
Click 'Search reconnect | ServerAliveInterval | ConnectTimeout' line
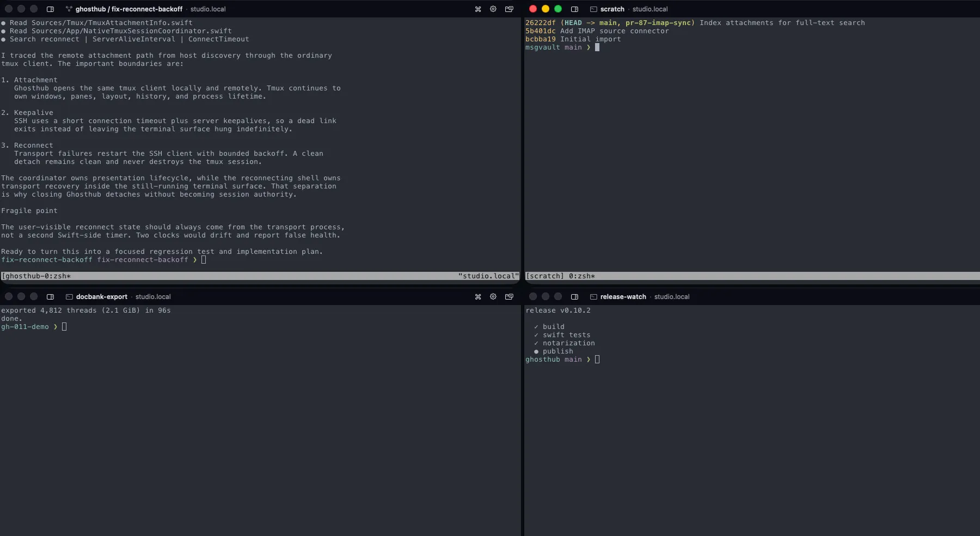coord(125,39)
